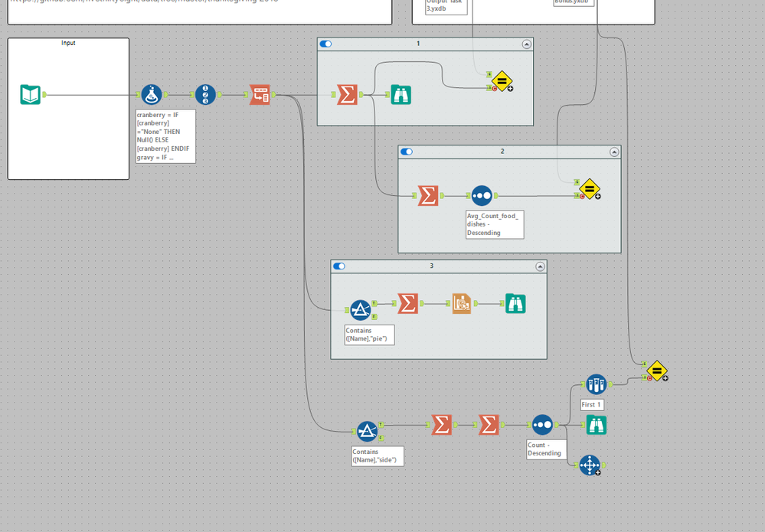Click True output anchor of pie Filter

[x=374, y=303]
